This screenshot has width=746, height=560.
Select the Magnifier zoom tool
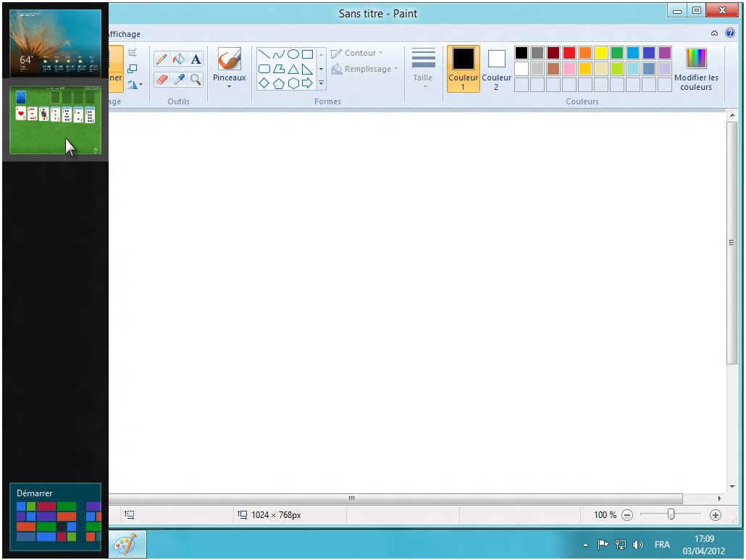(196, 79)
